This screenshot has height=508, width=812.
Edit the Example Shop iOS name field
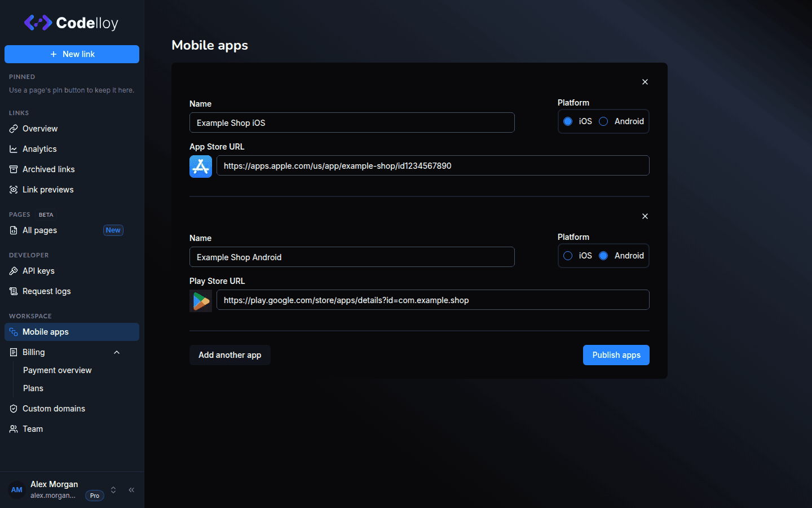pyautogui.click(x=352, y=122)
